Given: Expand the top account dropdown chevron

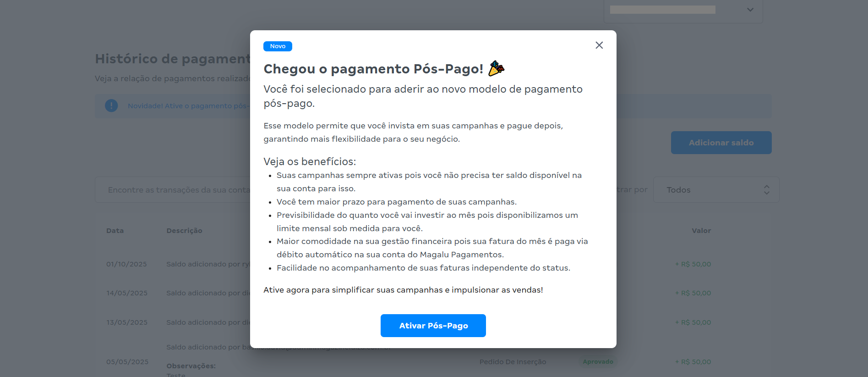Looking at the screenshot, I should 750,10.
